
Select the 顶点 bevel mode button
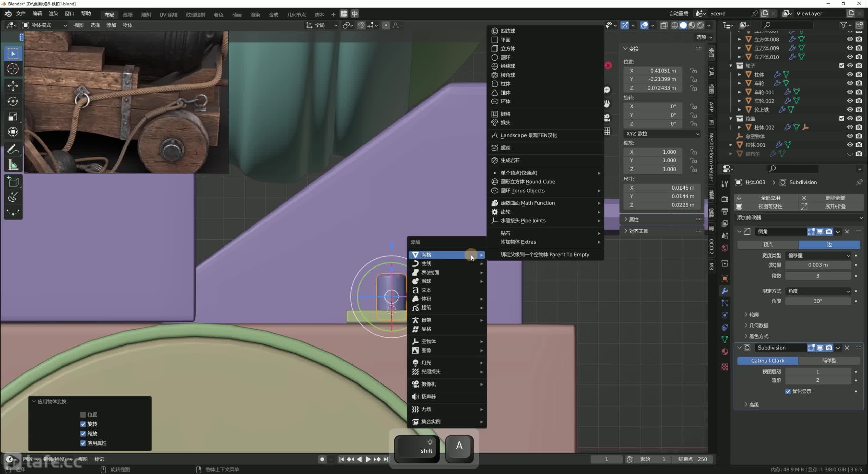click(768, 245)
